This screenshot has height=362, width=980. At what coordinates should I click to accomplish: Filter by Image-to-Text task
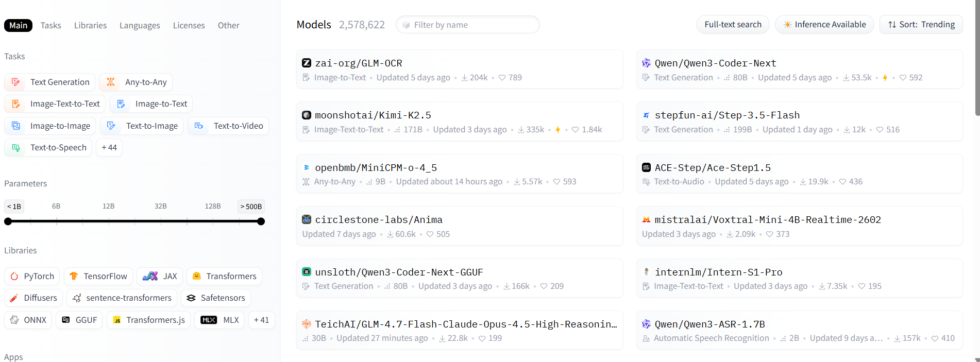click(x=151, y=104)
